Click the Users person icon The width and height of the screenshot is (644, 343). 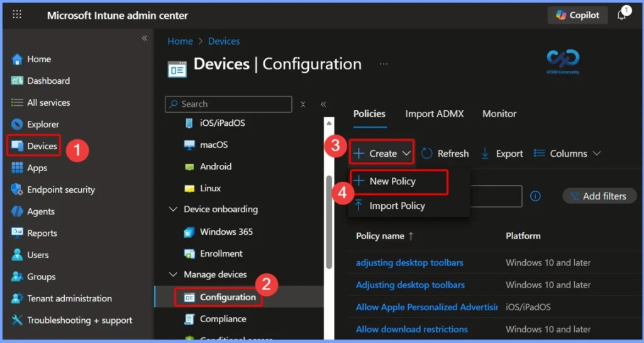17,255
